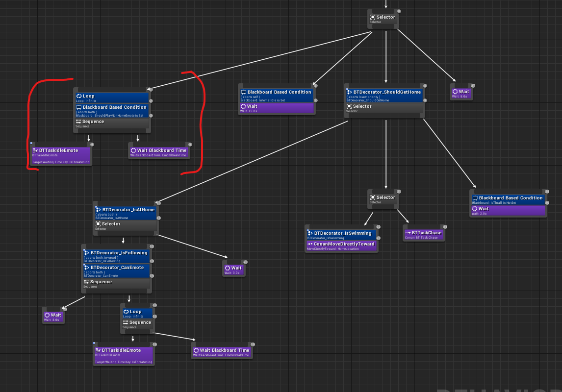The width and height of the screenshot is (562, 392).
Task: Click the Wait icon on the 5.0s Wait node
Action: coord(455,92)
